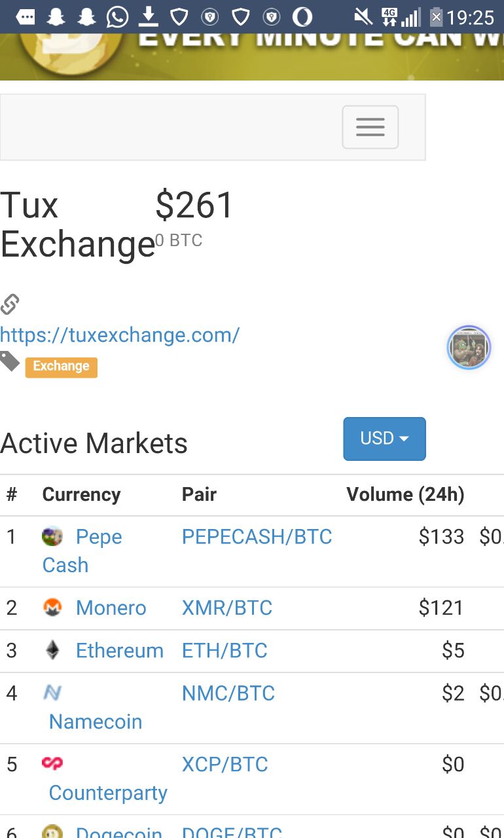
Task: Open the tuxexchange.com website link
Action: [x=120, y=335]
